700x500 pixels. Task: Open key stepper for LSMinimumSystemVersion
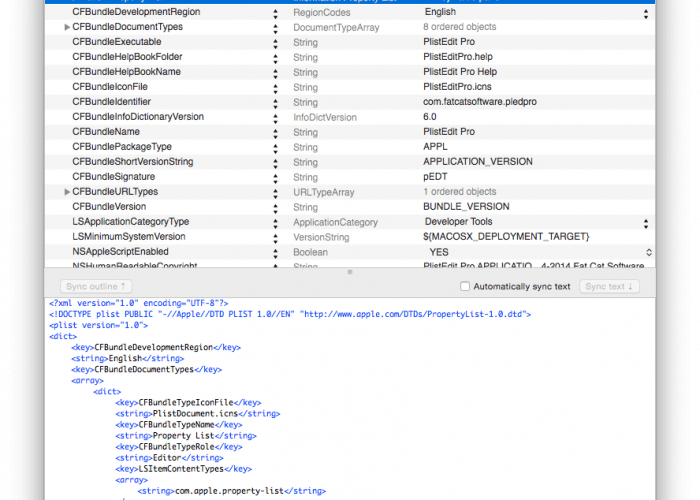[x=275, y=239]
